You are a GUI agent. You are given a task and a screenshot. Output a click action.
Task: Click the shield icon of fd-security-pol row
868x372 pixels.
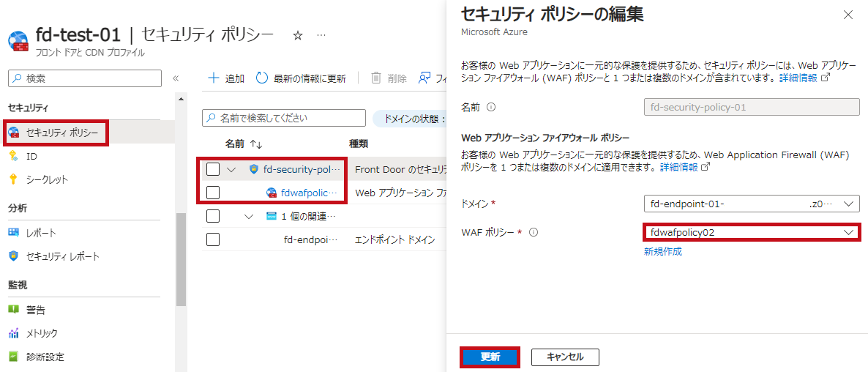point(254,169)
